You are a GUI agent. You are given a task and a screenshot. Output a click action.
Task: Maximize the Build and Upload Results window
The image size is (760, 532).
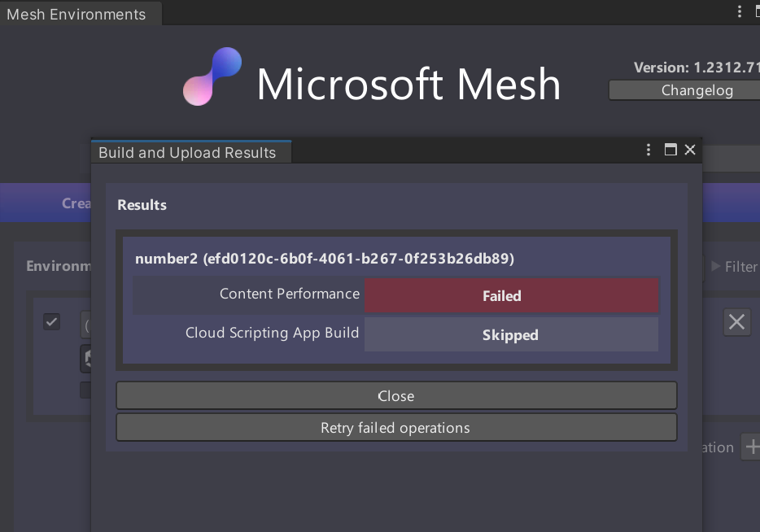pos(670,150)
